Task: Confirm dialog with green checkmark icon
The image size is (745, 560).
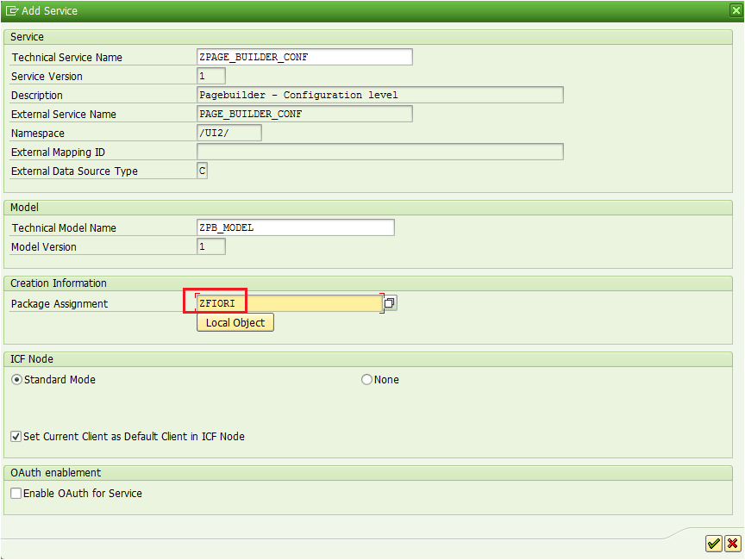Action: (714, 544)
